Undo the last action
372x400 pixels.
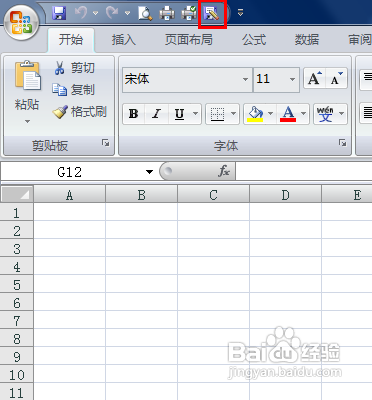[x=81, y=13]
